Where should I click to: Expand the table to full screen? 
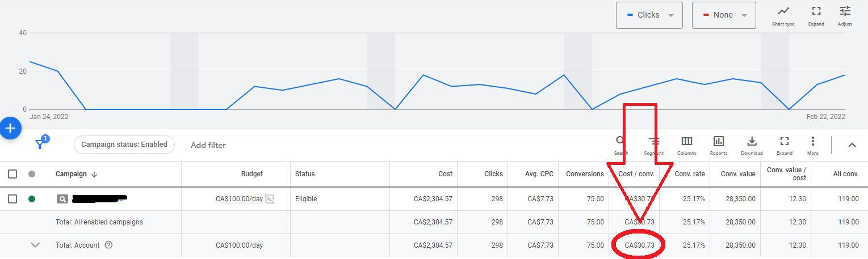(784, 144)
